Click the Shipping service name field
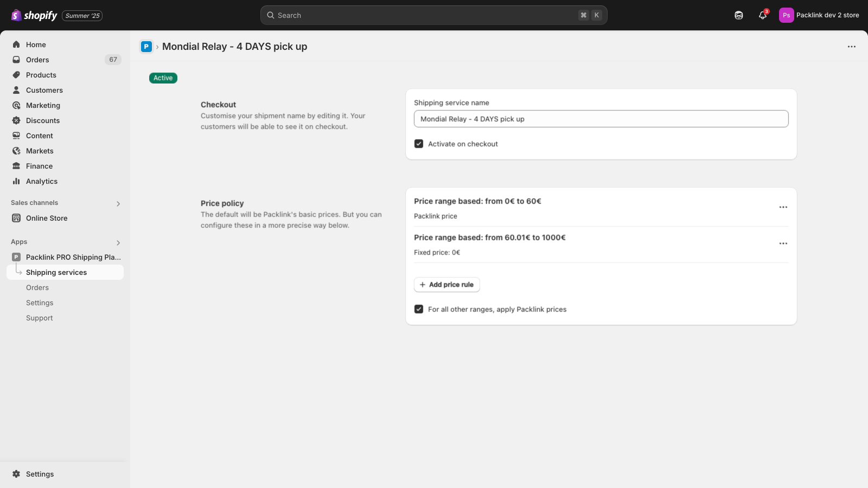Image resolution: width=868 pixels, height=488 pixels. tap(601, 119)
